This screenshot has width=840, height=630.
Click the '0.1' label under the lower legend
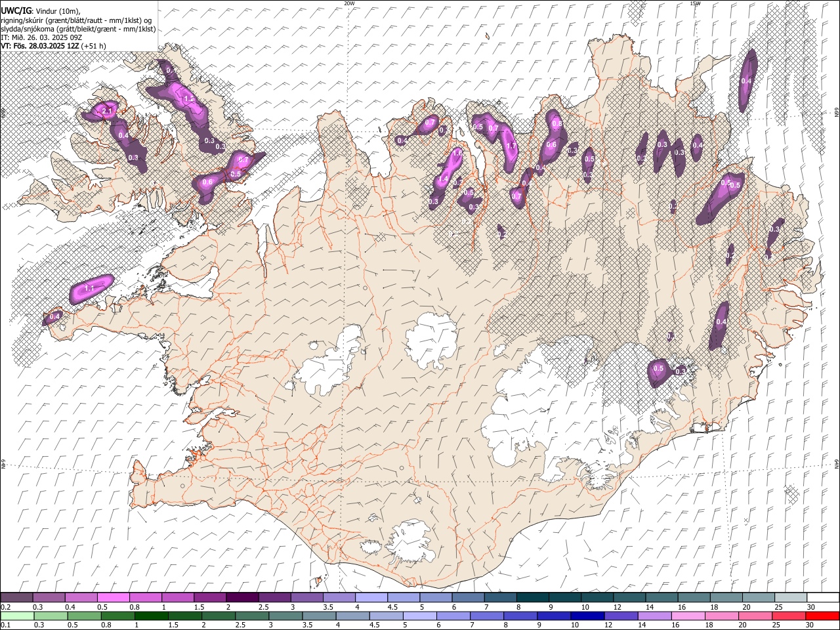[5, 625]
